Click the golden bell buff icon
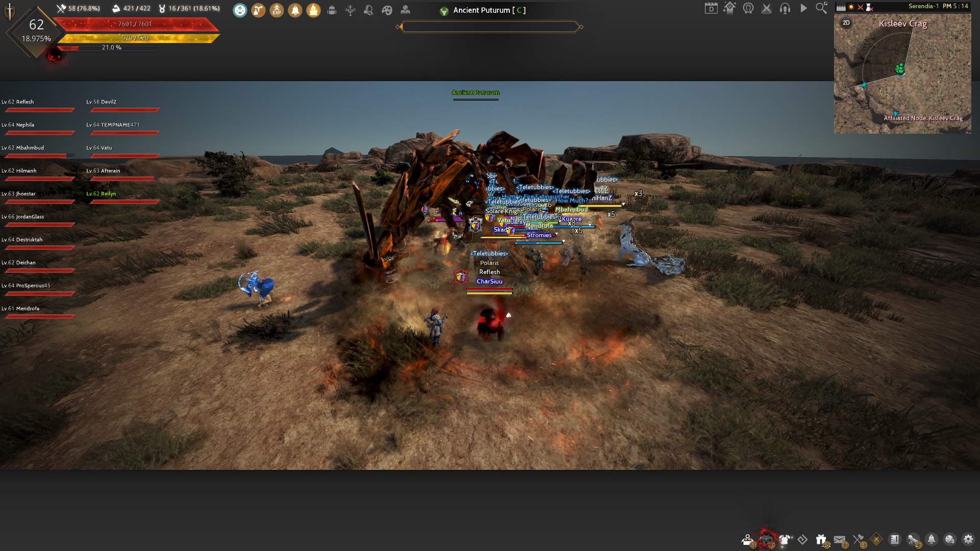This screenshot has width=980, height=551. pos(295,10)
